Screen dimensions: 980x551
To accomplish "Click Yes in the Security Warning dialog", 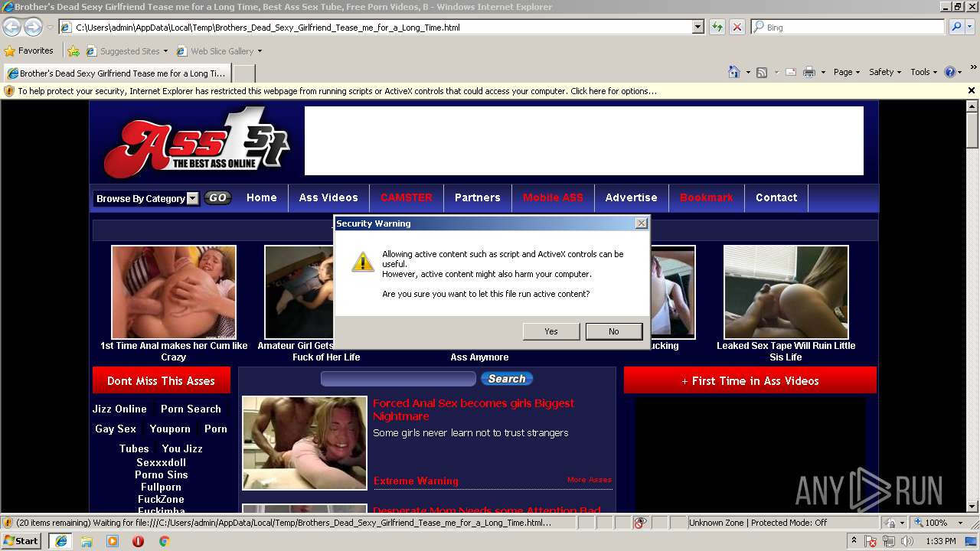I will pos(551,331).
